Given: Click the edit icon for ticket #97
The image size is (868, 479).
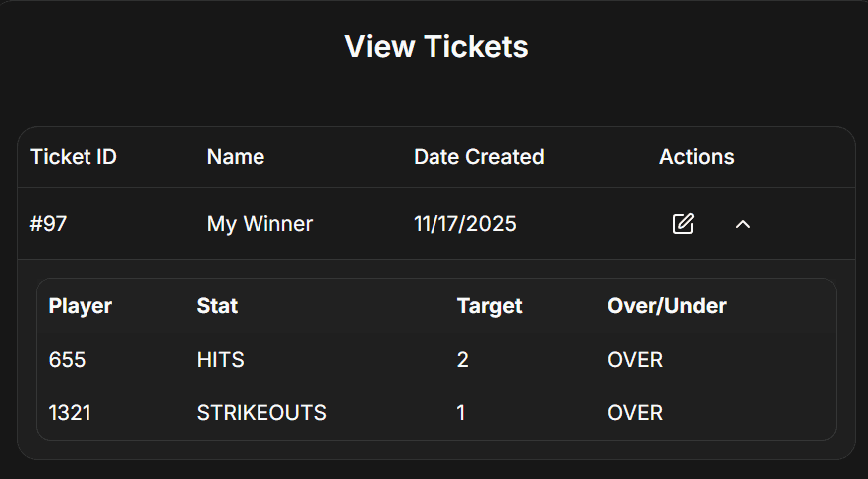Looking at the screenshot, I should [683, 224].
